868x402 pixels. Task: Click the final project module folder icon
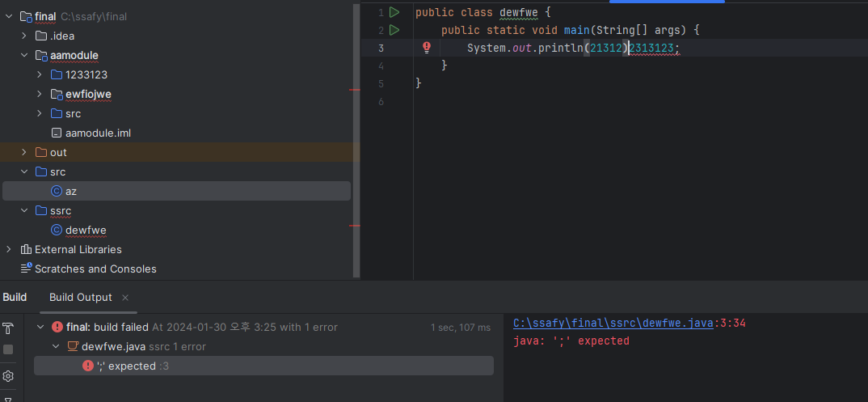[x=26, y=17]
